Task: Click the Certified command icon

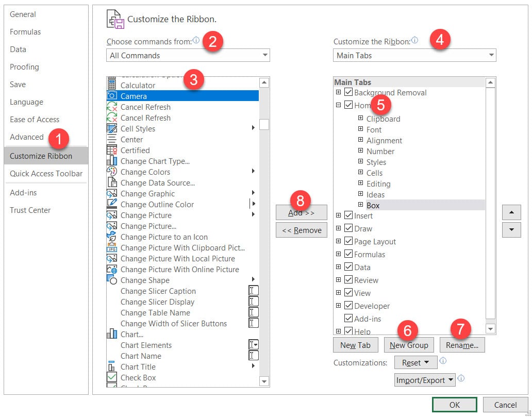Action: coord(112,150)
